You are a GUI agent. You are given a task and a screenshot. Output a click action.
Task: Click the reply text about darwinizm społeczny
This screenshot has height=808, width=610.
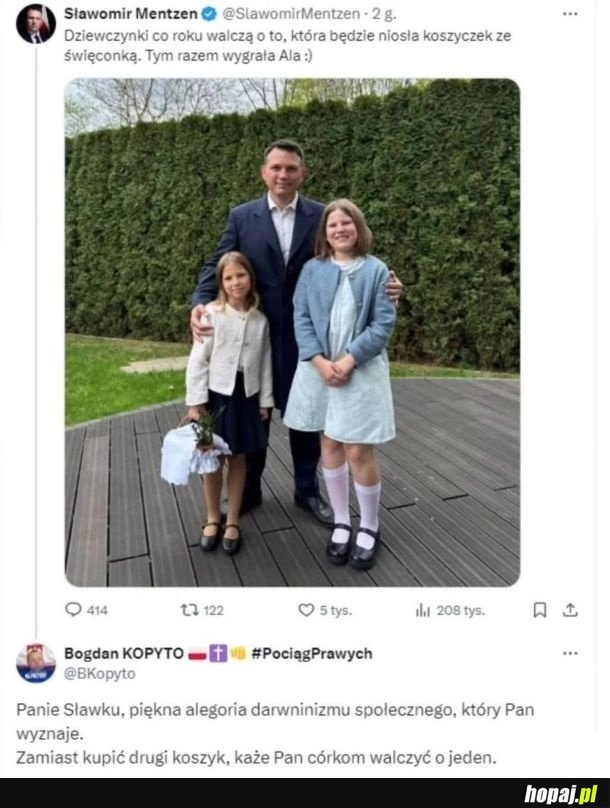pyautogui.click(x=275, y=733)
